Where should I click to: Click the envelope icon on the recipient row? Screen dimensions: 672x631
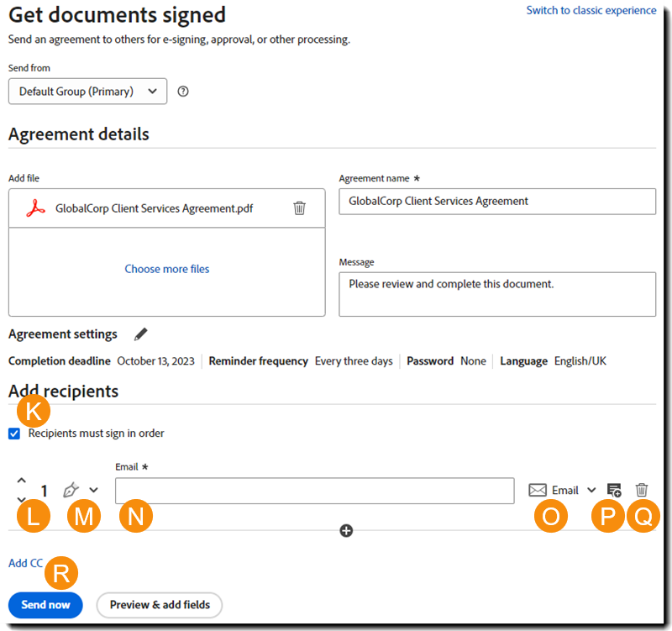click(538, 490)
